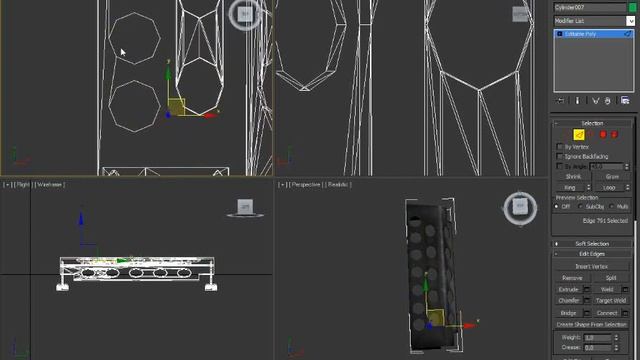Open Configure Modifier Sets icon
640x360 pixels.
click(x=625, y=100)
